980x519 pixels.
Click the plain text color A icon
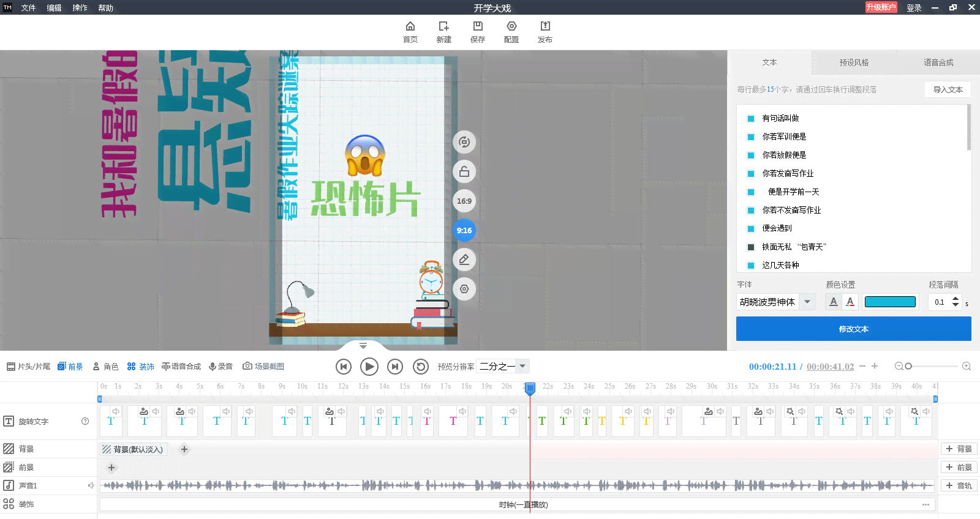tap(833, 302)
